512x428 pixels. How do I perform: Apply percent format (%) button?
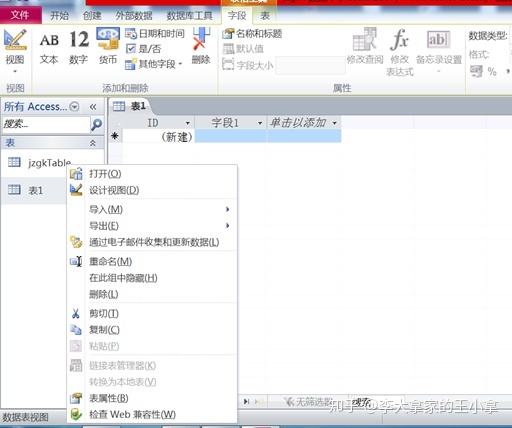tap(492, 71)
